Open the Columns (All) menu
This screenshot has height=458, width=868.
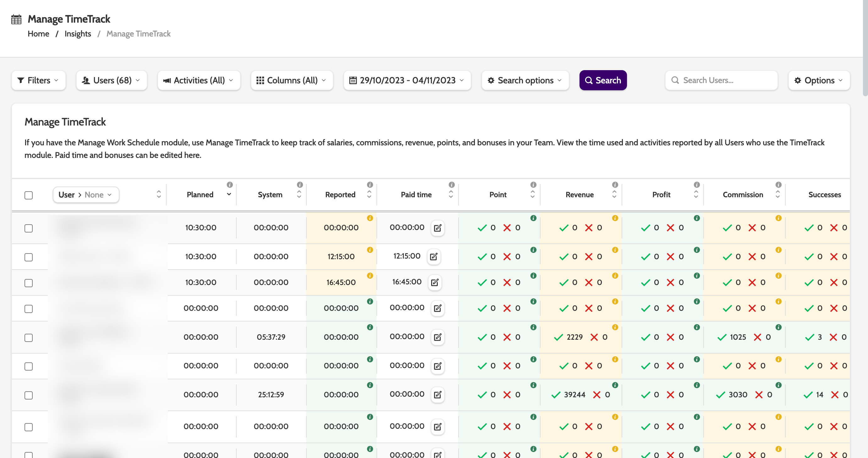291,80
